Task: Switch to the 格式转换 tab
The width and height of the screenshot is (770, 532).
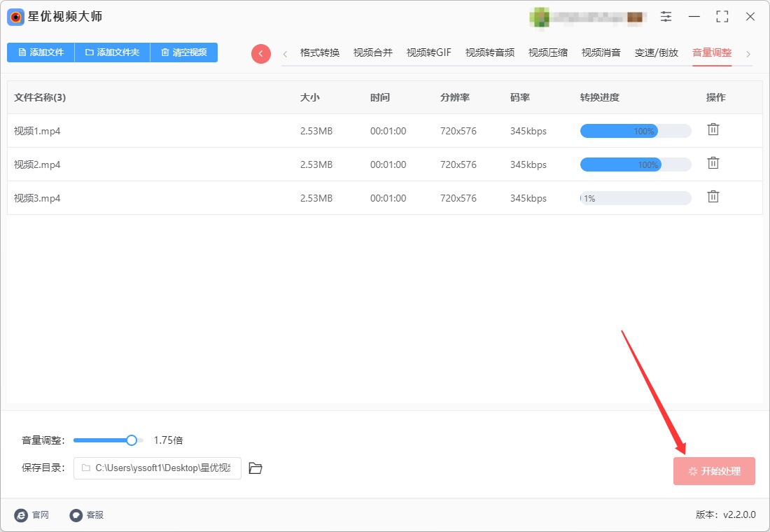Action: [320, 52]
